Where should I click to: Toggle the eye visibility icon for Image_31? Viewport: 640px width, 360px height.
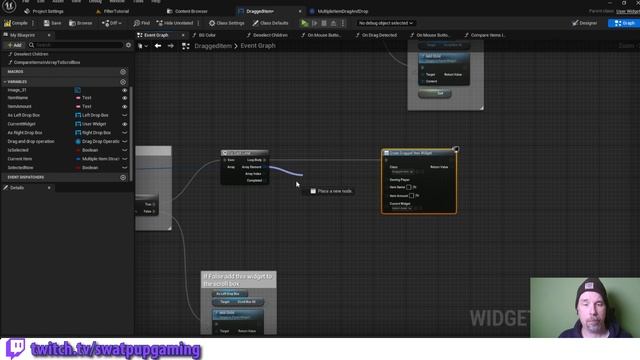point(124,90)
